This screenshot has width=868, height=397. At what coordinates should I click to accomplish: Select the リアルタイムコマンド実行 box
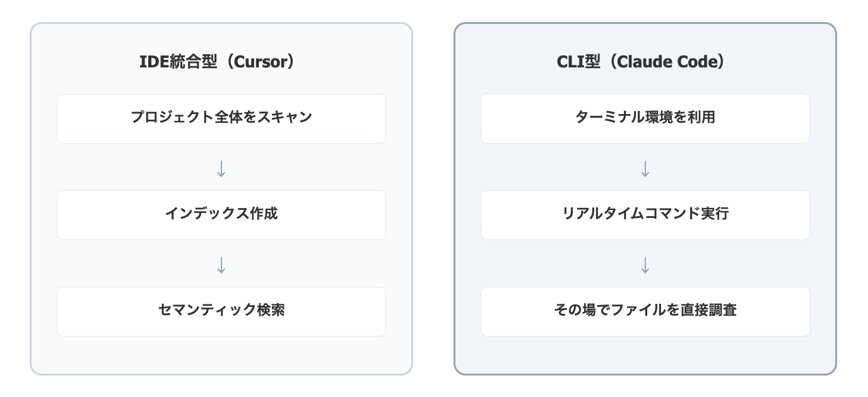point(645,215)
